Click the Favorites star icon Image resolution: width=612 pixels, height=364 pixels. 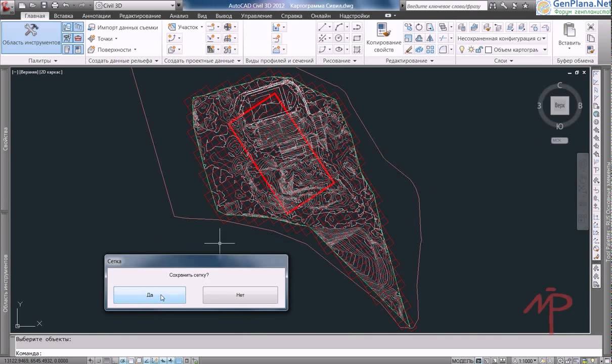tap(525, 6)
